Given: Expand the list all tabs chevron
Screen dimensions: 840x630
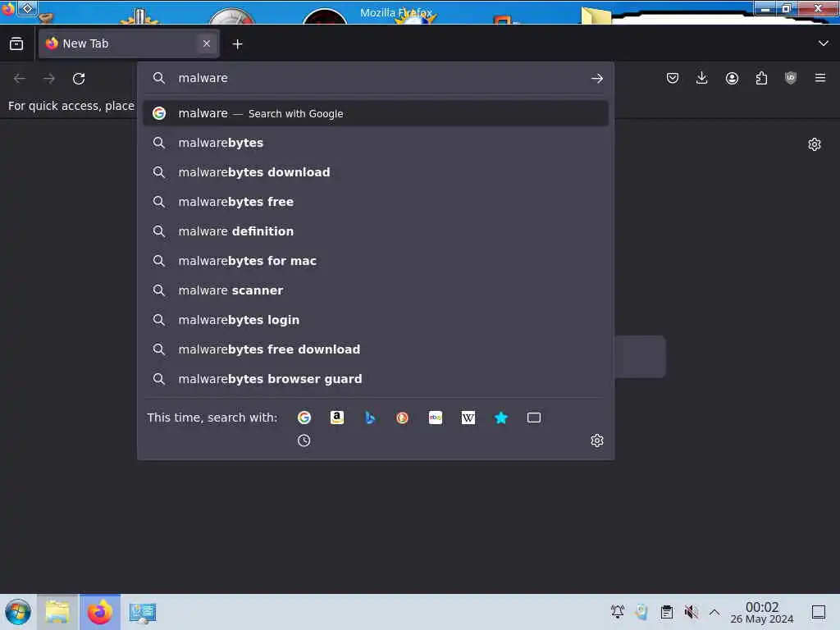Looking at the screenshot, I should (824, 43).
